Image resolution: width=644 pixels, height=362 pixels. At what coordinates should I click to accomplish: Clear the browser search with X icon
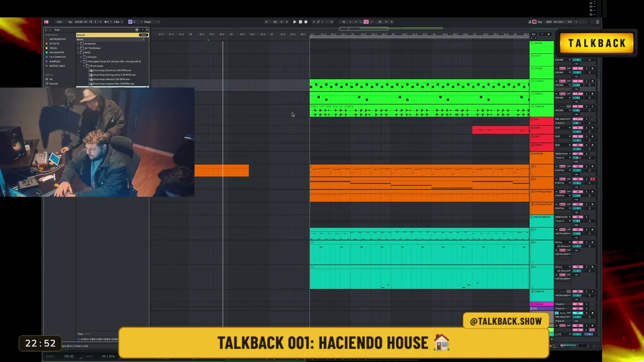[136, 30]
